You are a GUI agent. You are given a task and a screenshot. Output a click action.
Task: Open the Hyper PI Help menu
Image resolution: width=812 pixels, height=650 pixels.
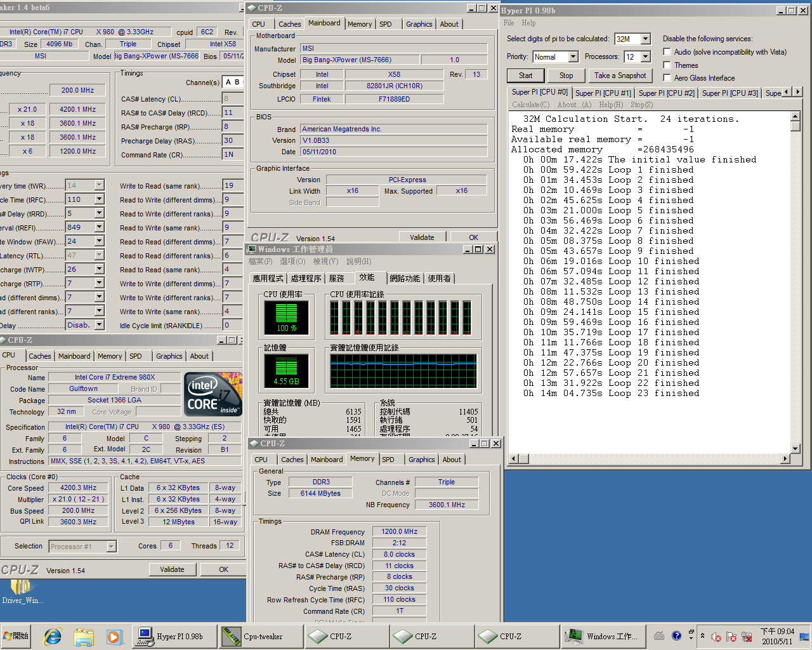(x=528, y=23)
